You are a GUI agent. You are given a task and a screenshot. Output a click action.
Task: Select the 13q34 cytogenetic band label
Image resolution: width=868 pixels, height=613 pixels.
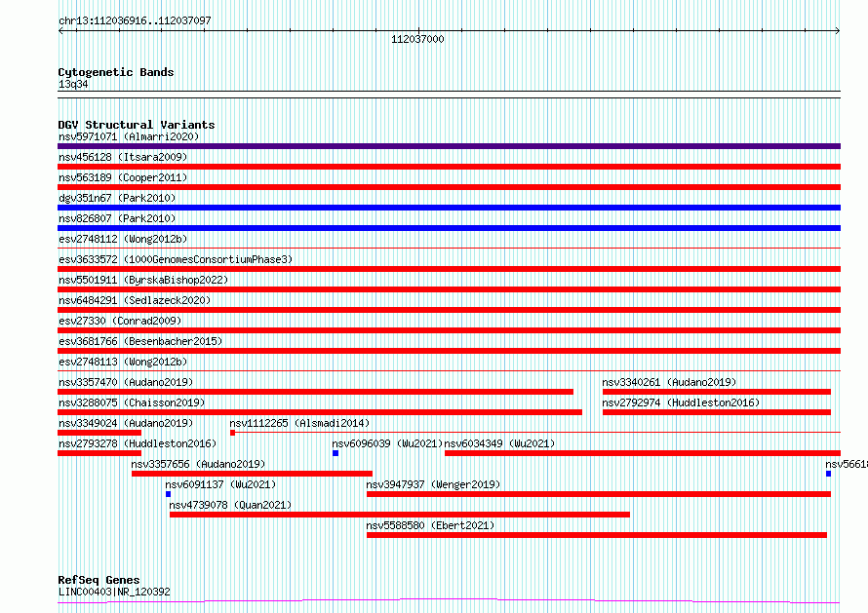[73, 84]
